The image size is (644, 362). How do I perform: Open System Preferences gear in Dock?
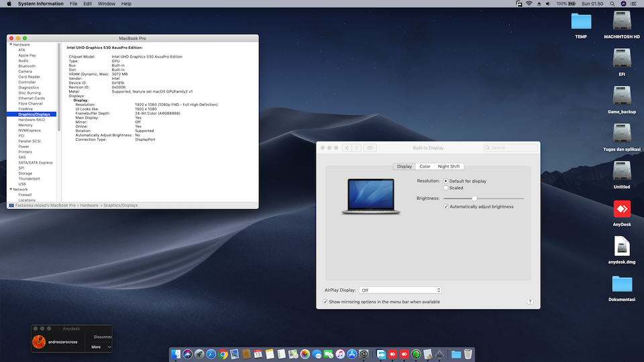364,354
